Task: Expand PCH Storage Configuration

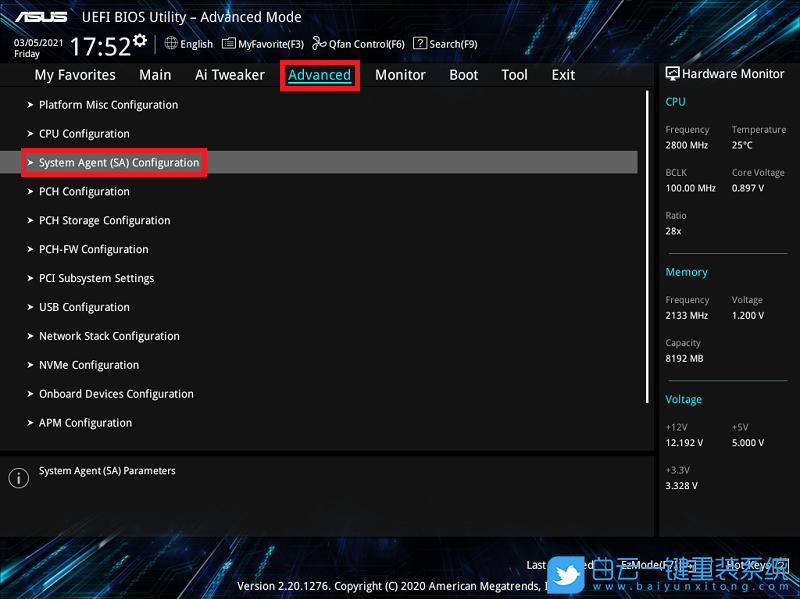Action: pyautogui.click(x=104, y=221)
